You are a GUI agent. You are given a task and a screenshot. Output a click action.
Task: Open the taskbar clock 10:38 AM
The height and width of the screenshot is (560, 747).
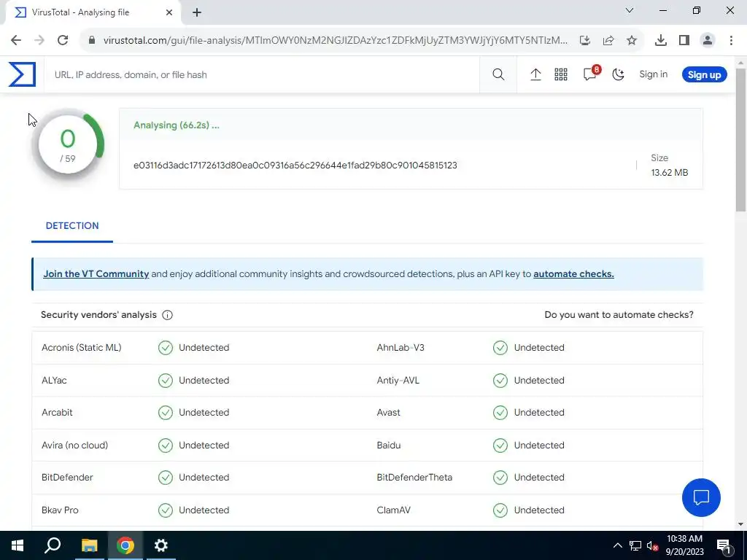(684, 545)
